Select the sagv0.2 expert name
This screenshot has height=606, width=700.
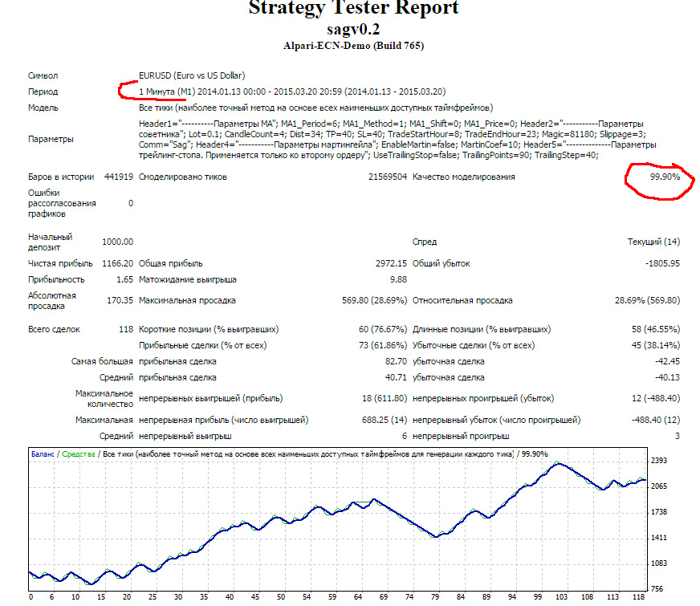coord(353,30)
